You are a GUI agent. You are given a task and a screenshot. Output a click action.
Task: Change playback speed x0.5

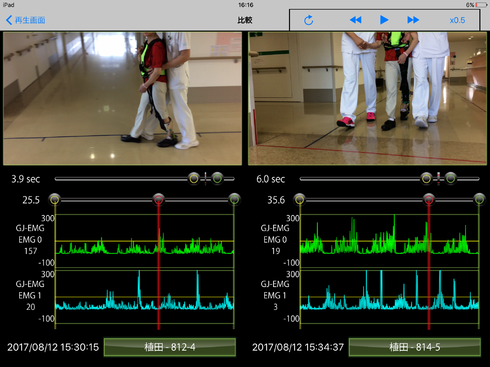[457, 20]
